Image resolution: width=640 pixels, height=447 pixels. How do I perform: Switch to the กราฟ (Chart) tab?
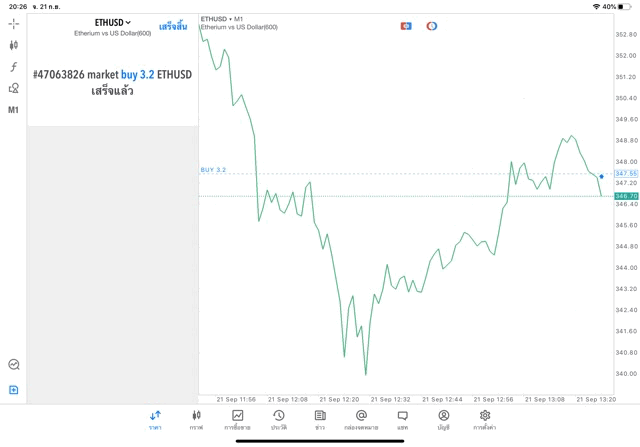point(196,420)
